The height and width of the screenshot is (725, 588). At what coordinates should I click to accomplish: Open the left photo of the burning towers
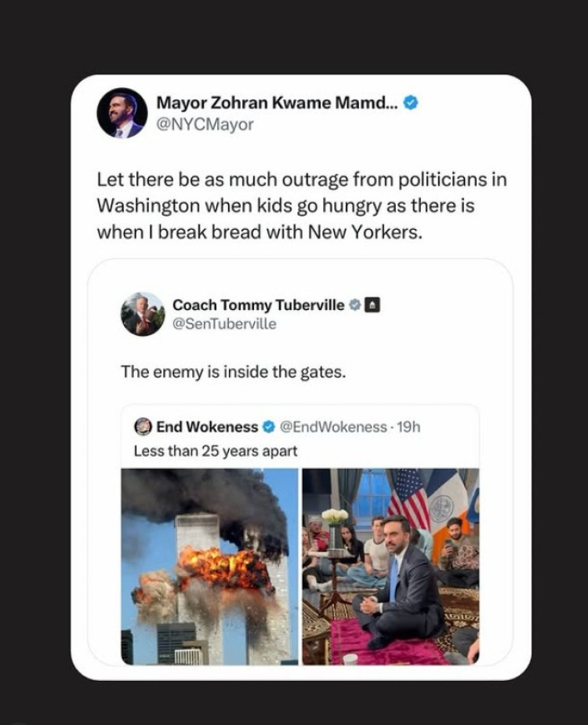tap(209, 566)
